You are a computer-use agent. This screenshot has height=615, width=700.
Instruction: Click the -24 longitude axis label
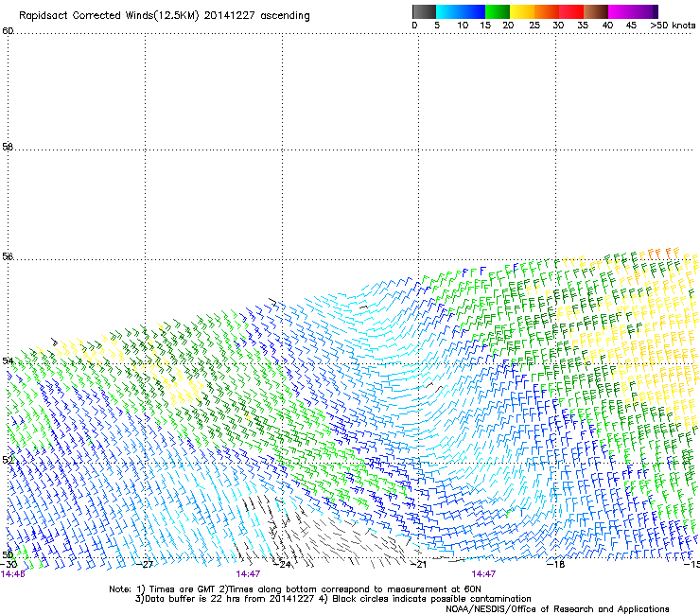point(283,564)
